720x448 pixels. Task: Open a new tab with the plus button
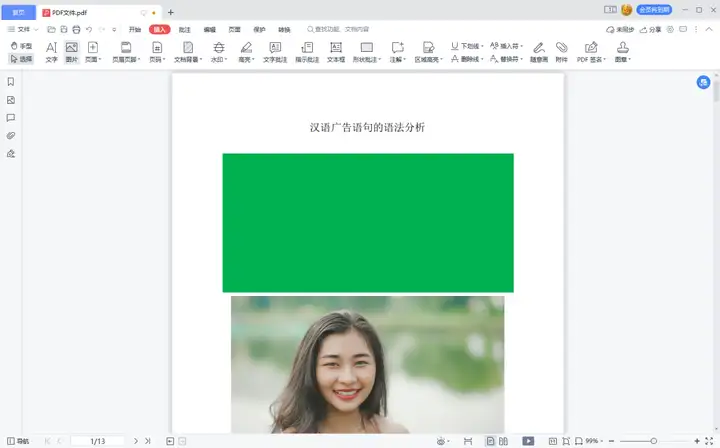[171, 12]
